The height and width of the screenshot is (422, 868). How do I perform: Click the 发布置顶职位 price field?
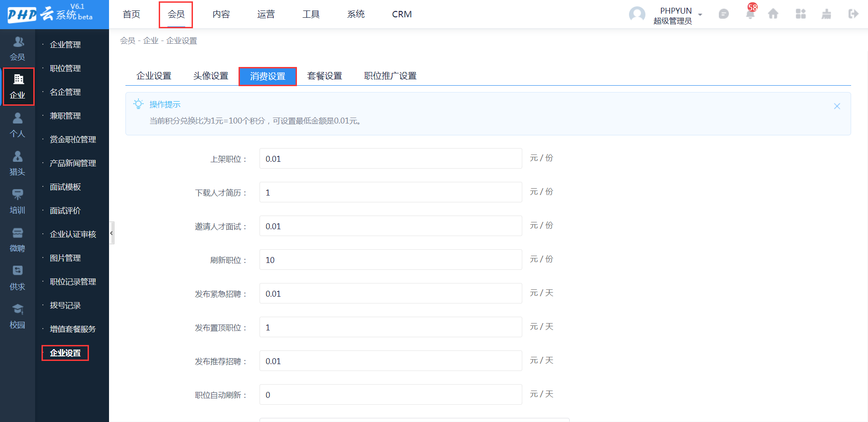coord(390,327)
